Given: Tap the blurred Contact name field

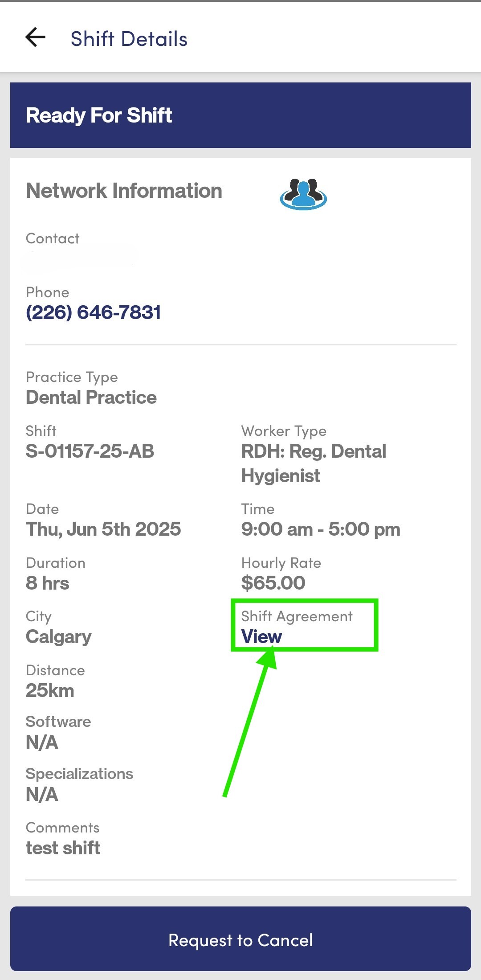Looking at the screenshot, I should tap(80, 257).
